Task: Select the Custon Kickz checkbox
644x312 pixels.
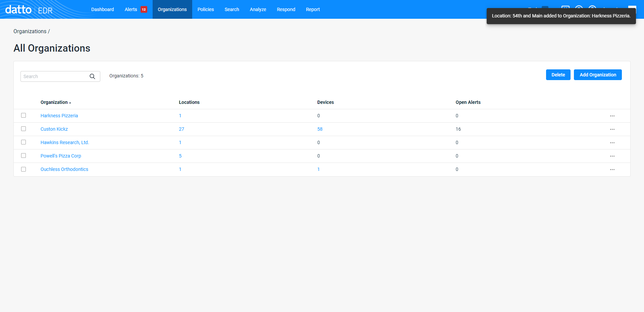Action: (23, 129)
